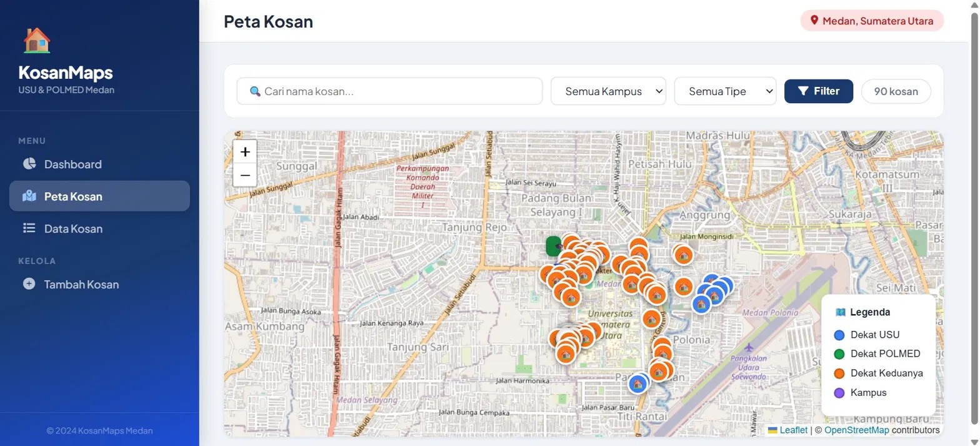Click the Filter button
Viewport: 980px width, 446px height.
click(819, 91)
